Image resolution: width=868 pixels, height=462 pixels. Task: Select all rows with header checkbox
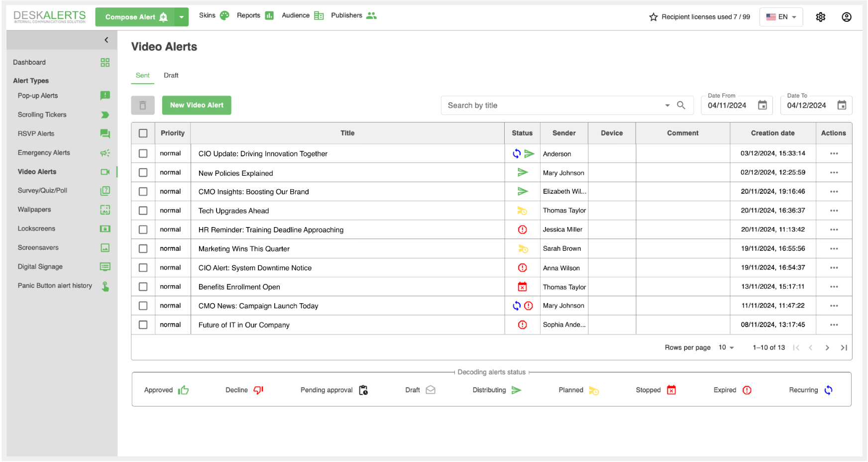coord(143,133)
